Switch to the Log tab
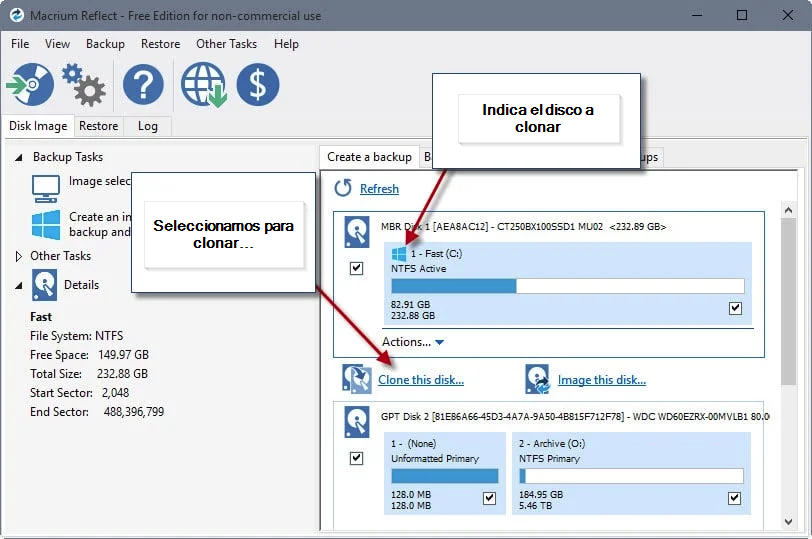 pos(148,126)
